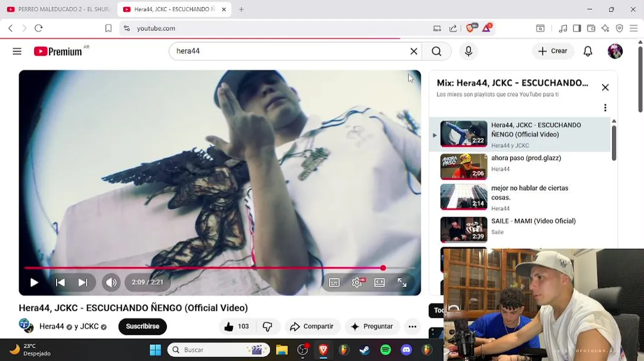Viewport: 644px width, 361px height.
Task: Play the paused video
Action: point(34,282)
